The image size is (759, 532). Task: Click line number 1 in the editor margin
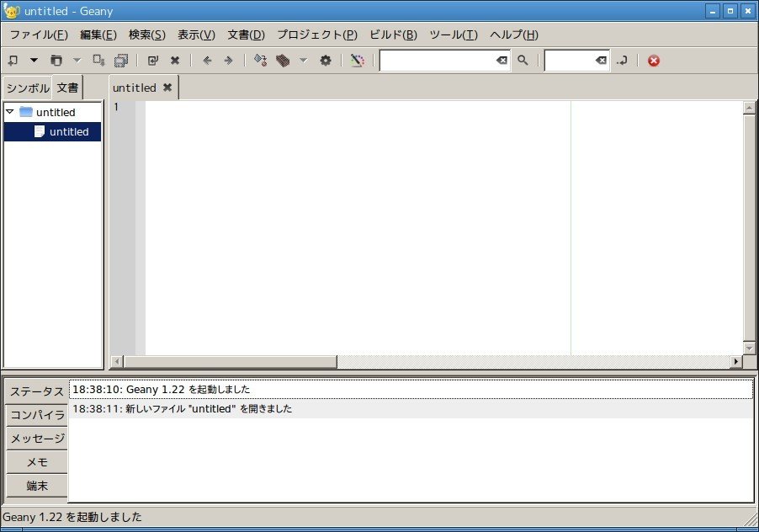[x=116, y=107]
